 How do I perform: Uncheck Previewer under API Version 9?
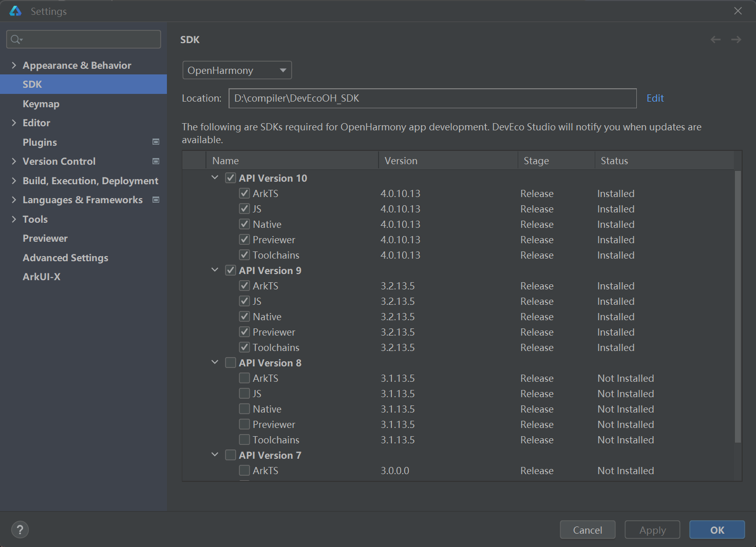click(x=244, y=332)
